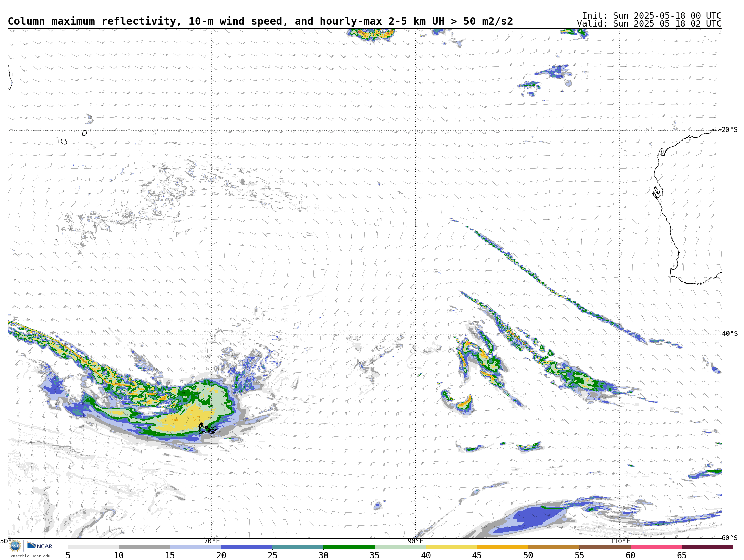
Task: Click the 60°S latitude label
Action: pos(730,538)
